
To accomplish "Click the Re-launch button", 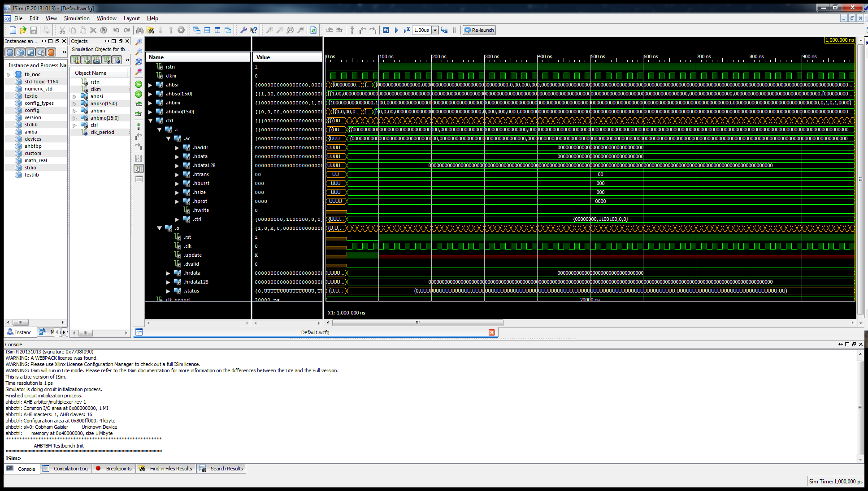I will (479, 30).
